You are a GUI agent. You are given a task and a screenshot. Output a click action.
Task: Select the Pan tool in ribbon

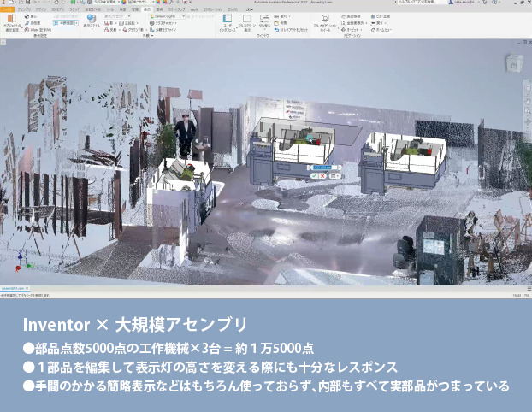coord(352,16)
